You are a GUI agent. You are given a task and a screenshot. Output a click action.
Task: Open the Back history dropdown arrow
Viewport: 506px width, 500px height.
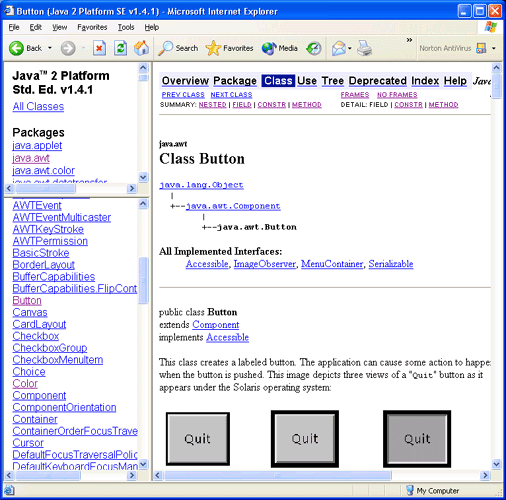[x=50, y=48]
